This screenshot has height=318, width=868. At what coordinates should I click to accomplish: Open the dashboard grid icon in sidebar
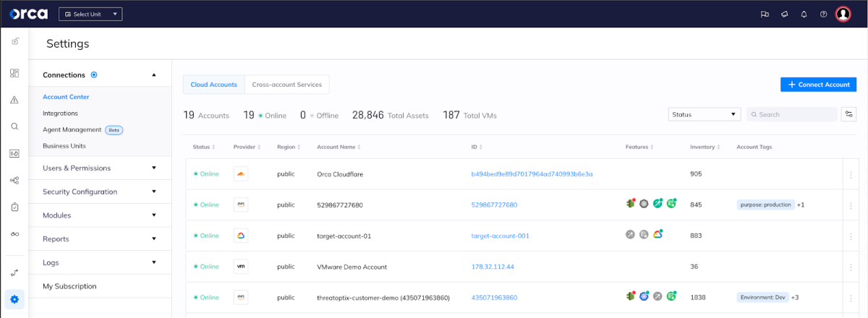pyautogui.click(x=14, y=73)
